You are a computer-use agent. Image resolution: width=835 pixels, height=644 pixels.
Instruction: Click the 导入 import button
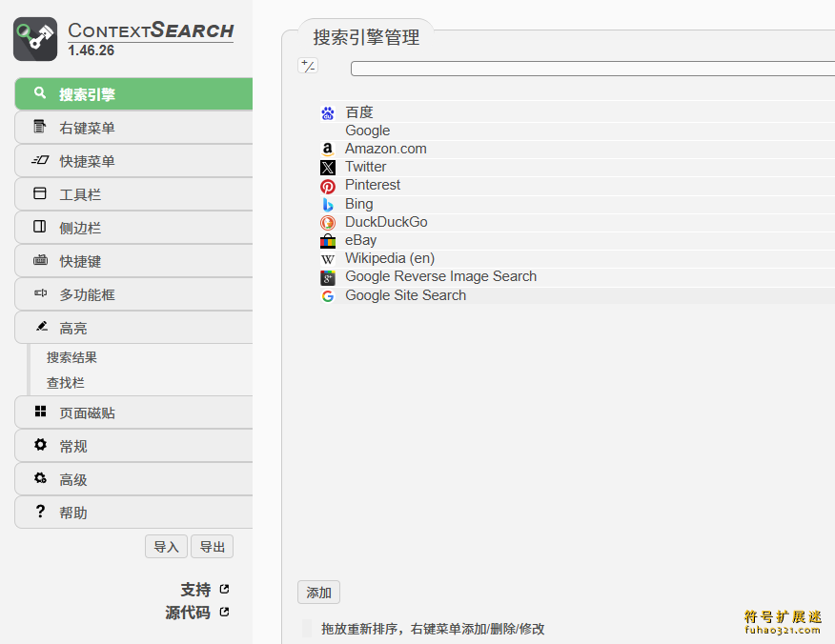[166, 547]
